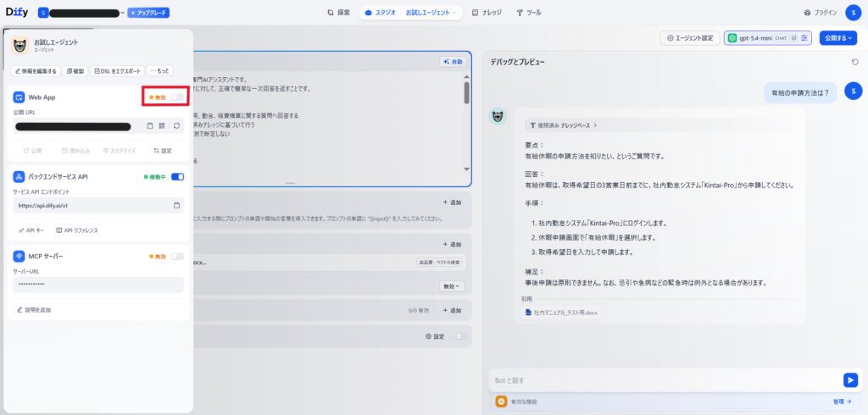Regenerate the public URL with refresh icon
This screenshot has width=868, height=415.
(176, 125)
